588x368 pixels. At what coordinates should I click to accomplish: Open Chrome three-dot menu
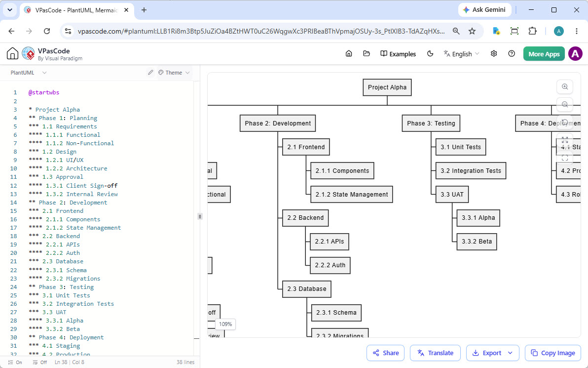577,31
